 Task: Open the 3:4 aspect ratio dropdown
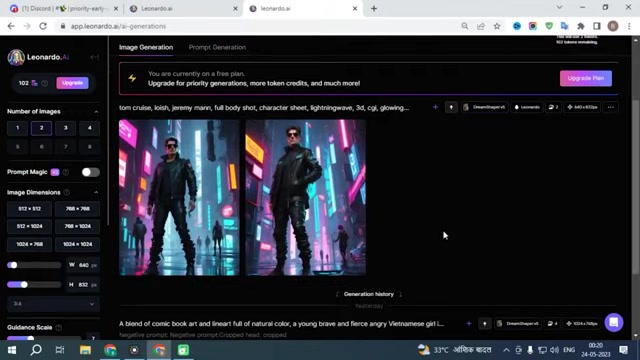[53, 304]
